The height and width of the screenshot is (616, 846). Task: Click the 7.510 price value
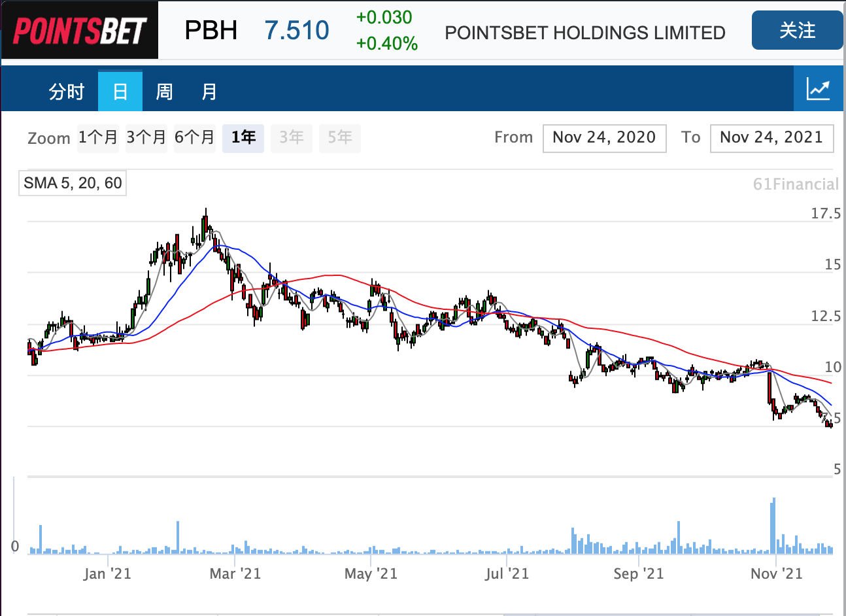tap(297, 30)
